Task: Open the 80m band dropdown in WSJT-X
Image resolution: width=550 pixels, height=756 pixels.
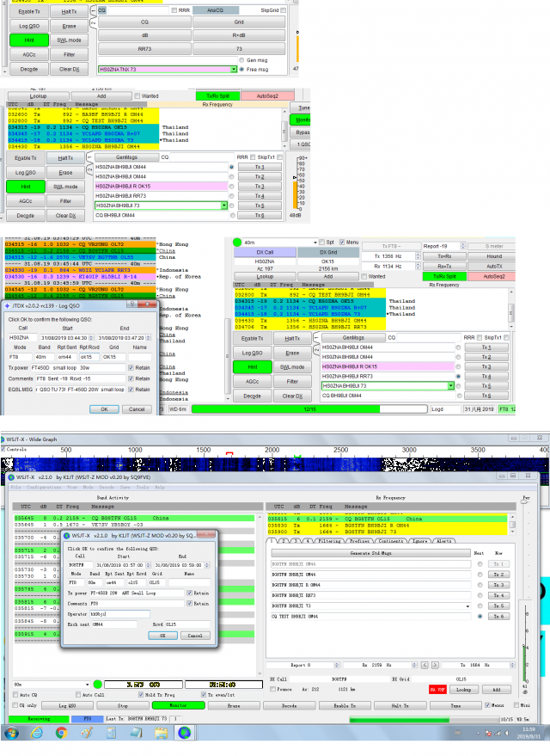Action: click(87, 684)
